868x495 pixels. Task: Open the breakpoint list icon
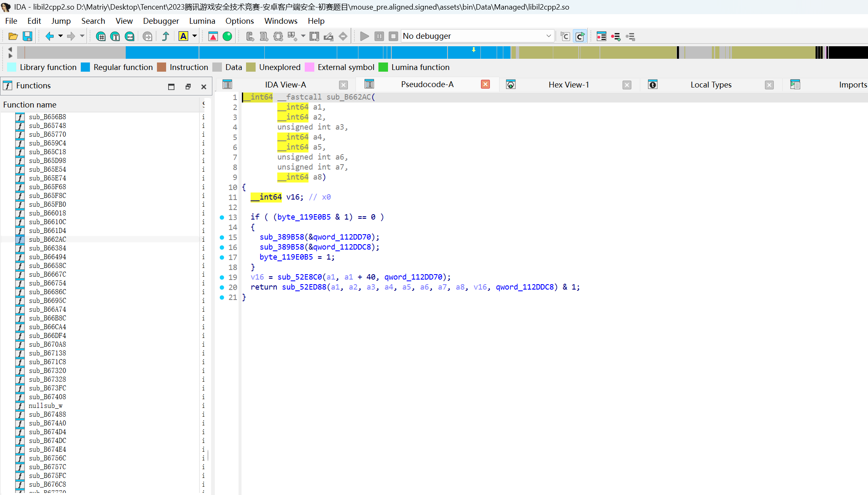tap(601, 36)
